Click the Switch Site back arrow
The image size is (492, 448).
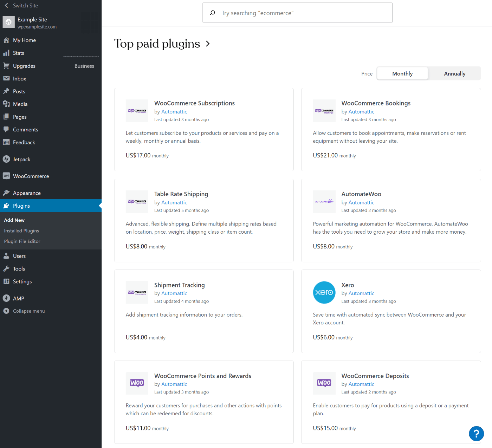(x=6, y=6)
